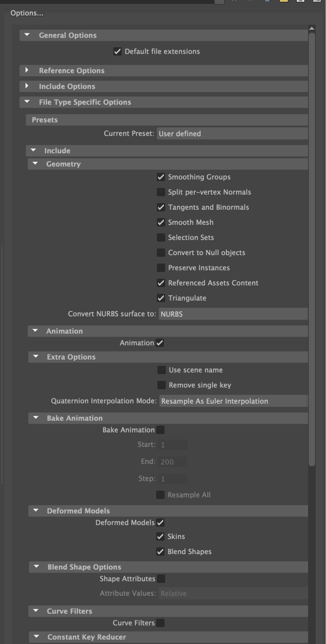Collapse the Geometry section triangle
Viewport: 326px width, 644px height.
pyautogui.click(x=35, y=164)
